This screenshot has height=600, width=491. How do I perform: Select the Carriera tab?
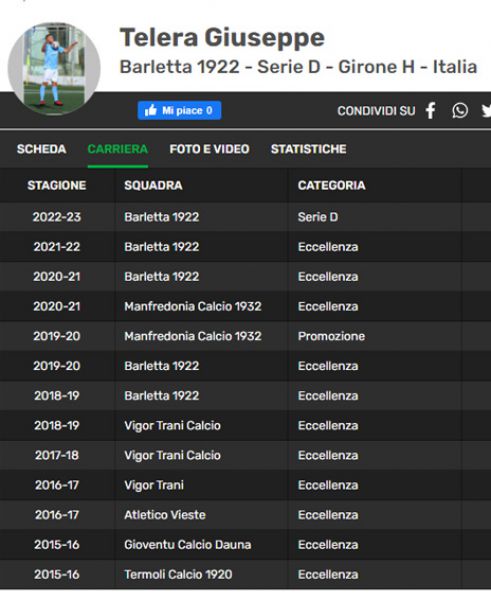tap(117, 149)
